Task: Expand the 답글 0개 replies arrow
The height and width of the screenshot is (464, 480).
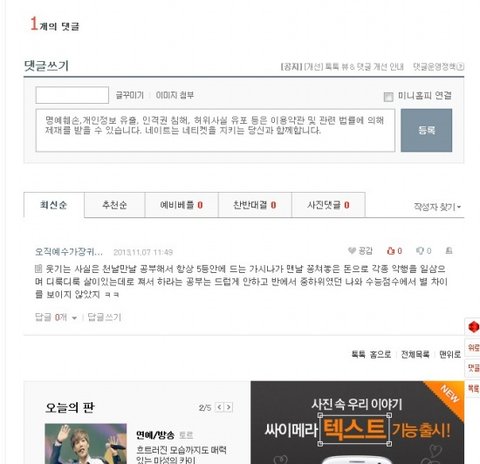Action: [x=74, y=318]
